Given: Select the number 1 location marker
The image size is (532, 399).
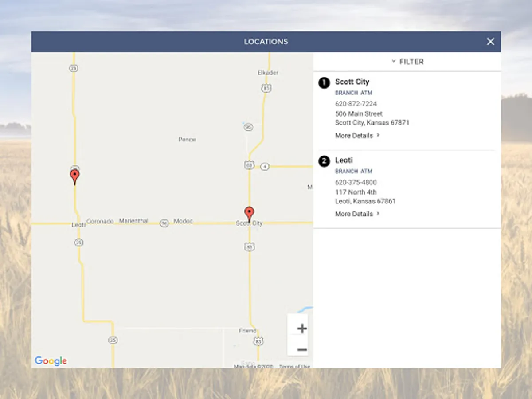Looking at the screenshot, I should pos(324,82).
